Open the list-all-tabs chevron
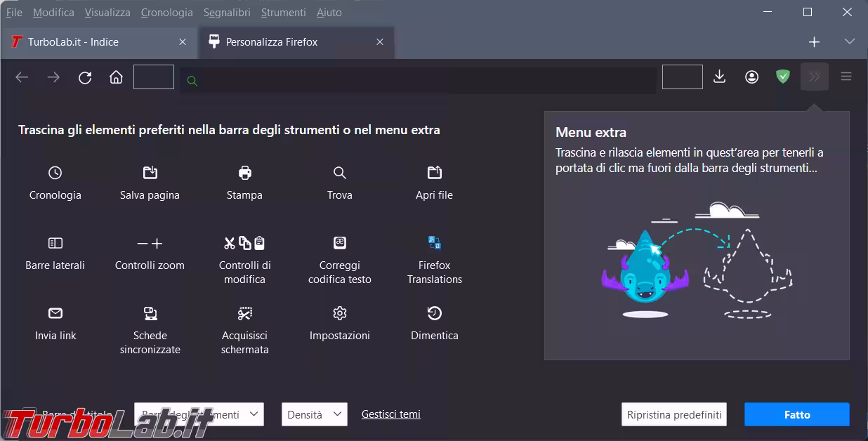 849,42
